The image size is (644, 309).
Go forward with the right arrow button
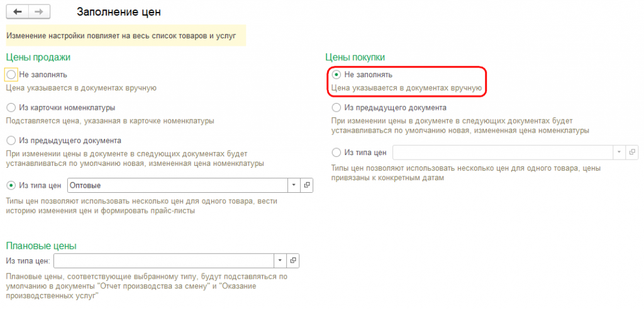[39, 12]
